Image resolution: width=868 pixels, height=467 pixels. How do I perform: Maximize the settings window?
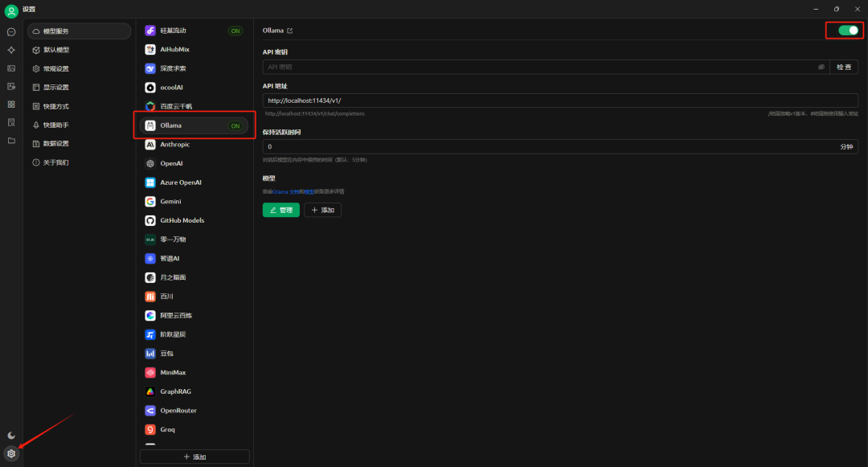point(837,9)
